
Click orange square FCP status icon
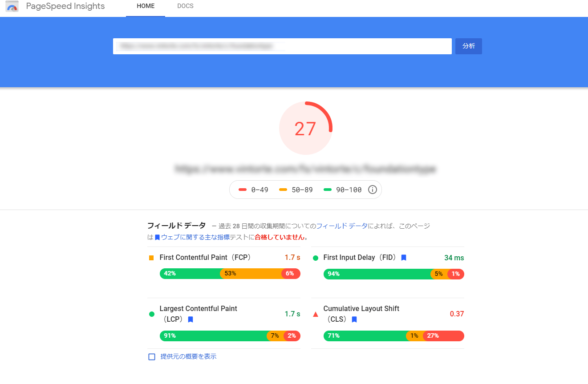click(151, 258)
